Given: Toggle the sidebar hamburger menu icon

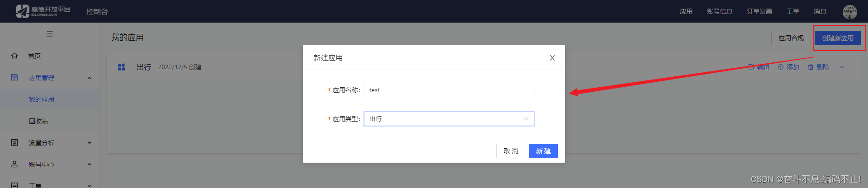Looking at the screenshot, I should [x=50, y=34].
